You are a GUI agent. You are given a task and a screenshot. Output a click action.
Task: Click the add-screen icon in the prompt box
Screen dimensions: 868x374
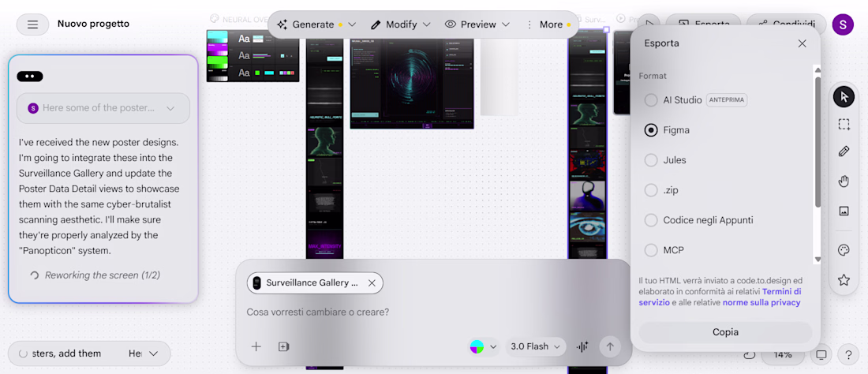pos(283,347)
